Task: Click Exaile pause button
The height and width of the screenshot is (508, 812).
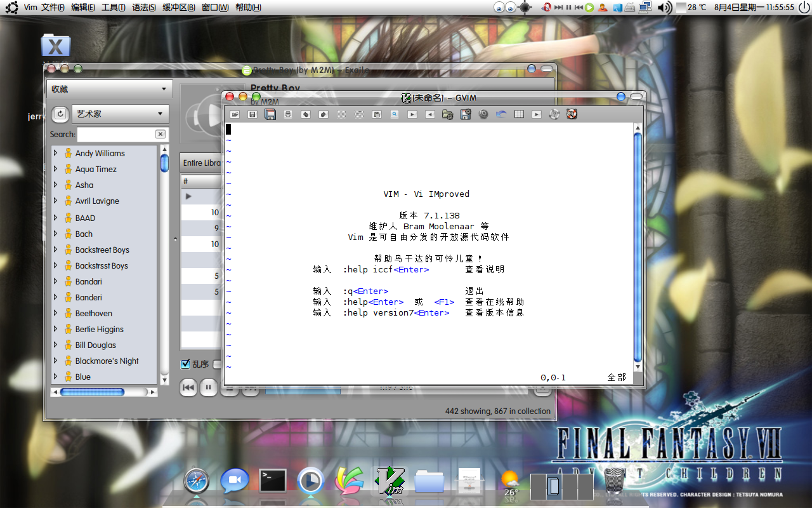Action: pos(207,387)
